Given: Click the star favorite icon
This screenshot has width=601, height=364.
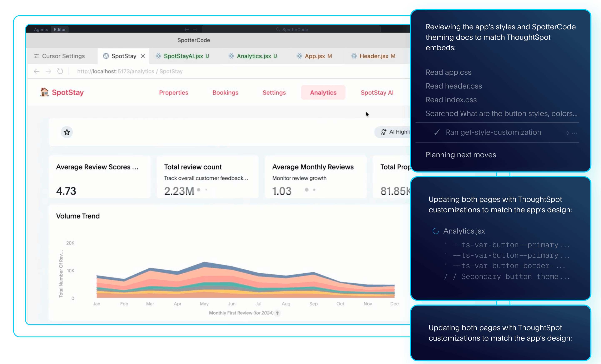Looking at the screenshot, I should 67,132.
